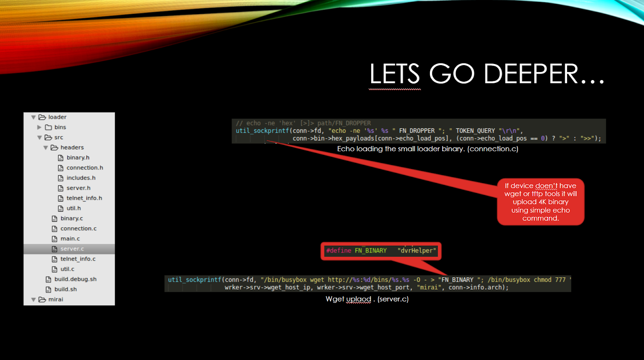Click the file icon beside main.c

pos(55,239)
